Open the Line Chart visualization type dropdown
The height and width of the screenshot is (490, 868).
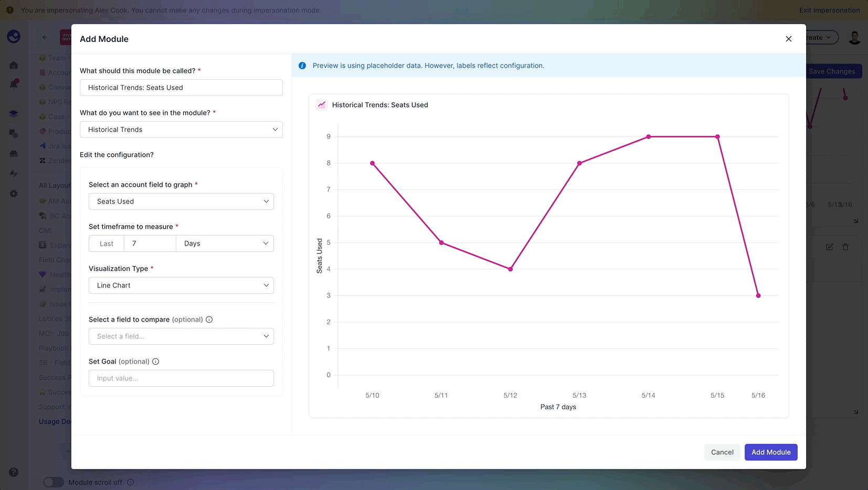coord(181,285)
